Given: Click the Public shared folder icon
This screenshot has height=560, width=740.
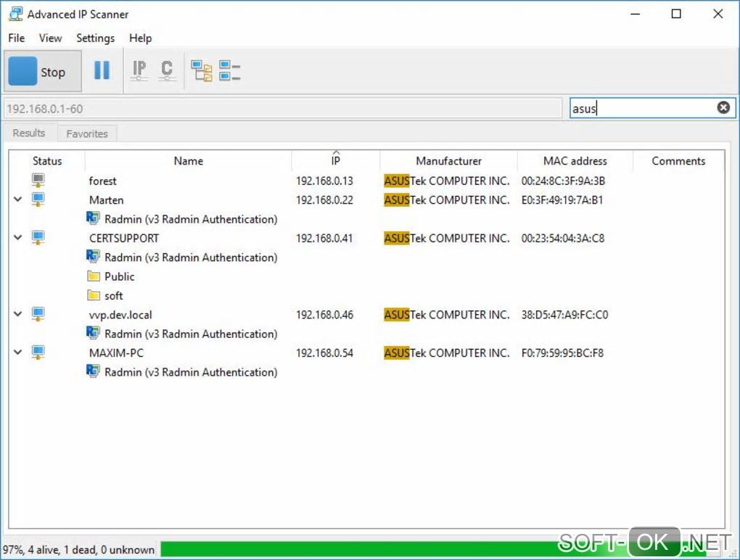Looking at the screenshot, I should tap(94, 276).
